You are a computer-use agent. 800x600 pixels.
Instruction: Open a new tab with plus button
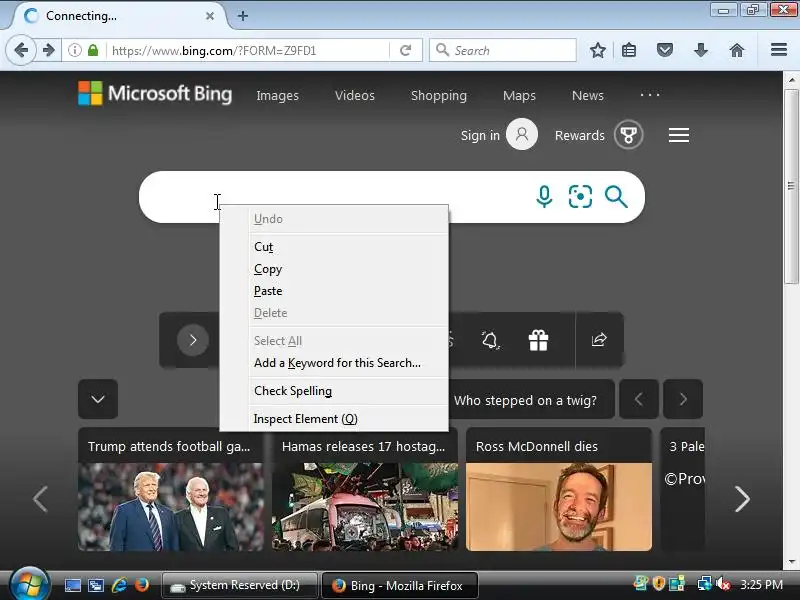(x=243, y=16)
